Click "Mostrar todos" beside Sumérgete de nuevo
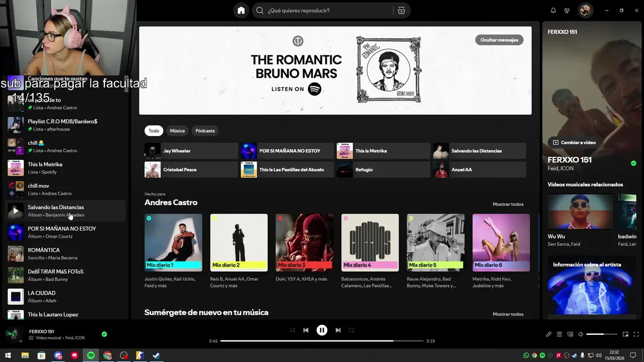Image resolution: width=644 pixels, height=362 pixels. point(508,314)
